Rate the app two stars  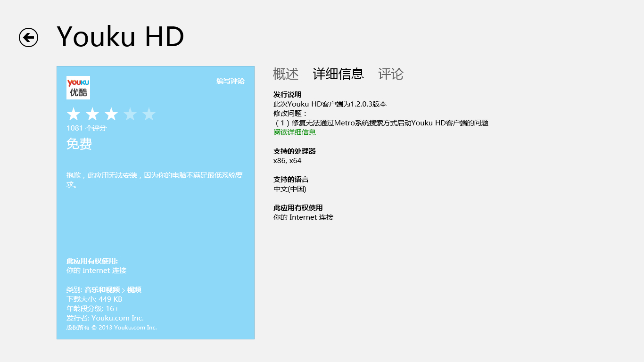[92, 114]
